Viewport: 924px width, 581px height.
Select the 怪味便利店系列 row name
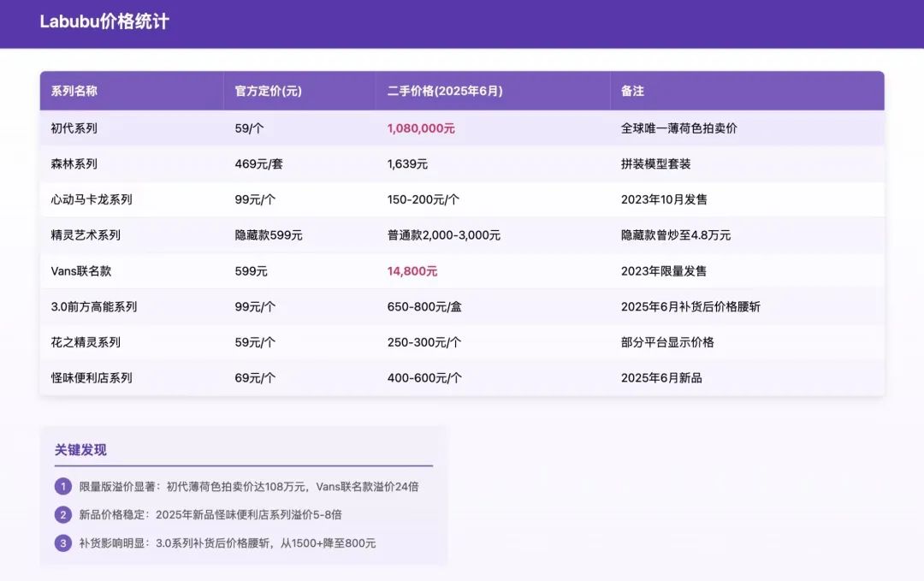pyautogui.click(x=92, y=377)
